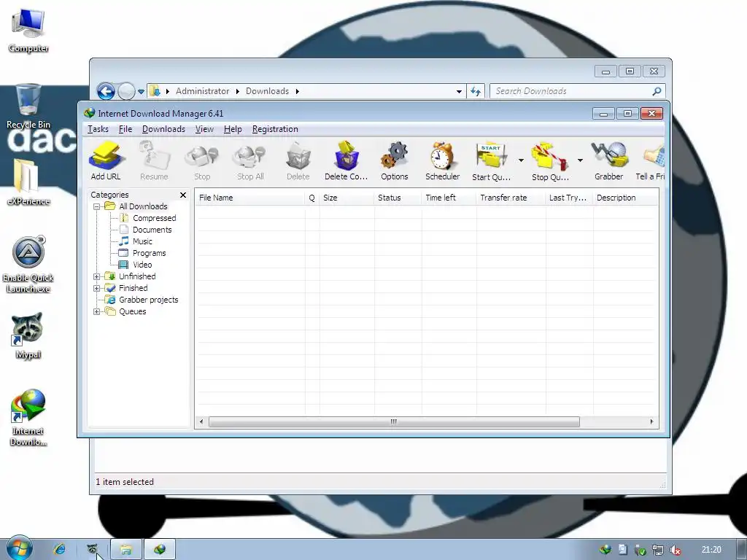Click the Search Downloads field in Explorer

tap(570, 91)
